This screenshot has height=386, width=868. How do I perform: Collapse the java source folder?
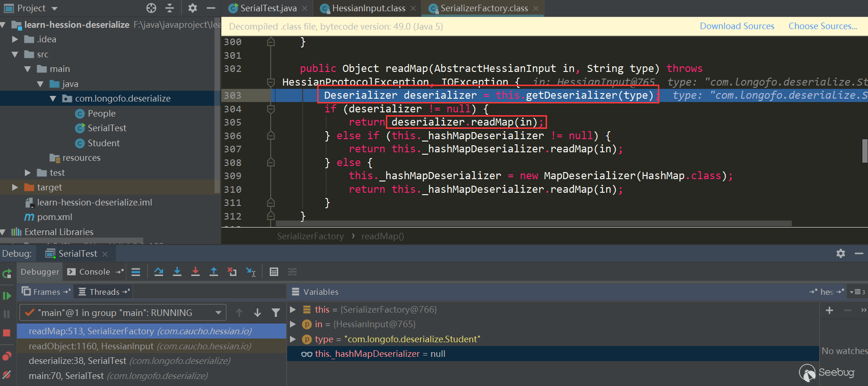tap(40, 84)
